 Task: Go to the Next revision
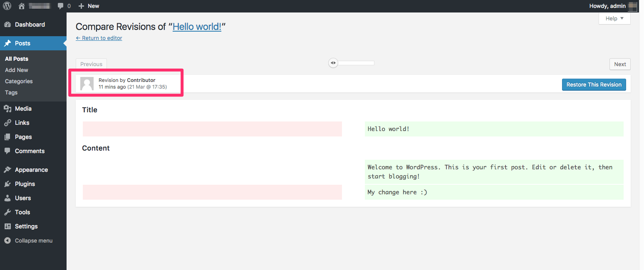click(620, 64)
